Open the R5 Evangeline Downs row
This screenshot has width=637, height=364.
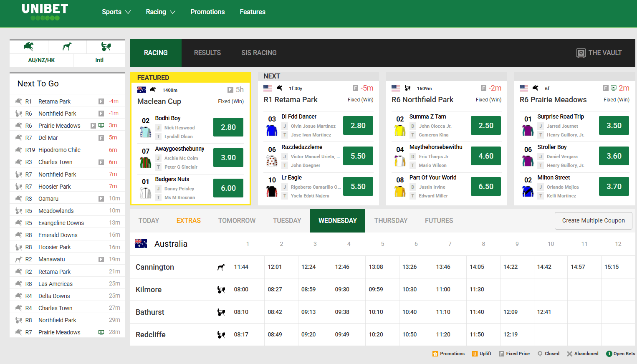click(67, 223)
